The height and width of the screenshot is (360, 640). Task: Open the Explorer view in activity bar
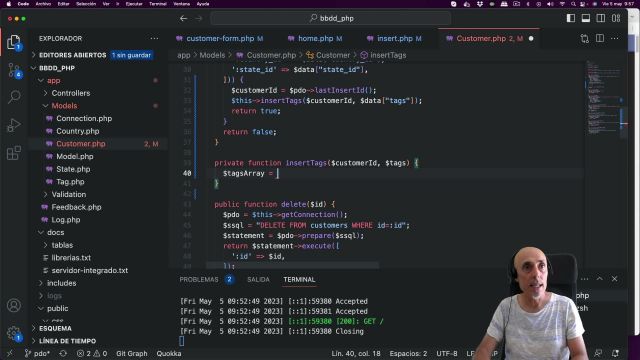pyautogui.click(x=13, y=42)
